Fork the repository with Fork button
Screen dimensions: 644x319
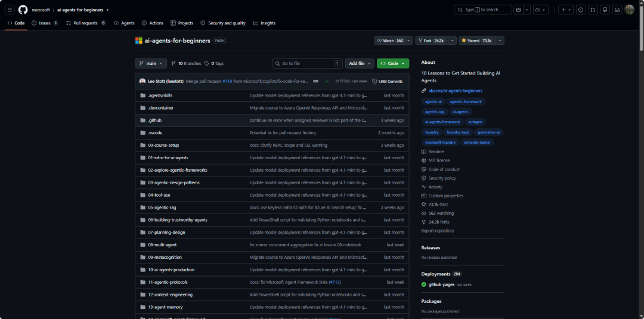[431, 41]
